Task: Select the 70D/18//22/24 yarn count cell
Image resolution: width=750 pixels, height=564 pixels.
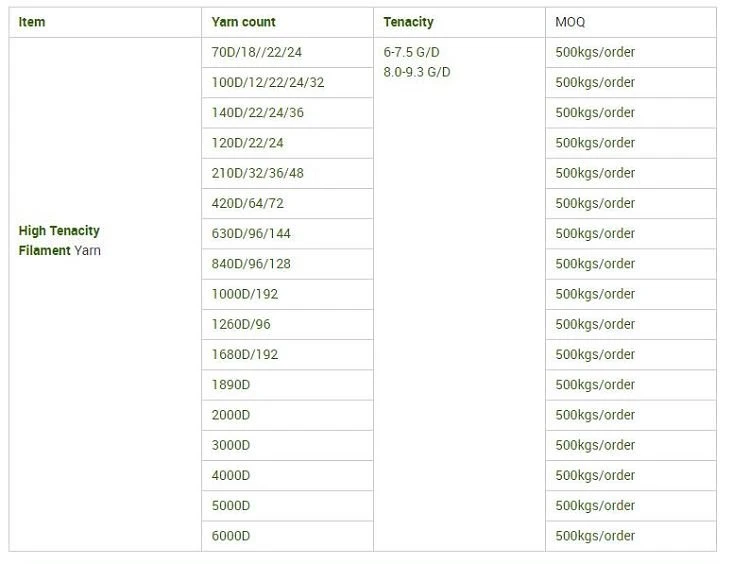Action: (287, 52)
